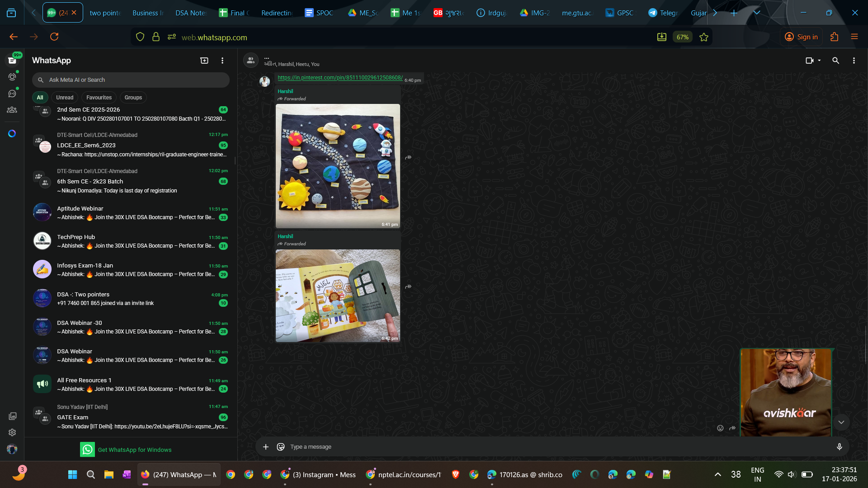Click the microphone voice message icon

839,447
